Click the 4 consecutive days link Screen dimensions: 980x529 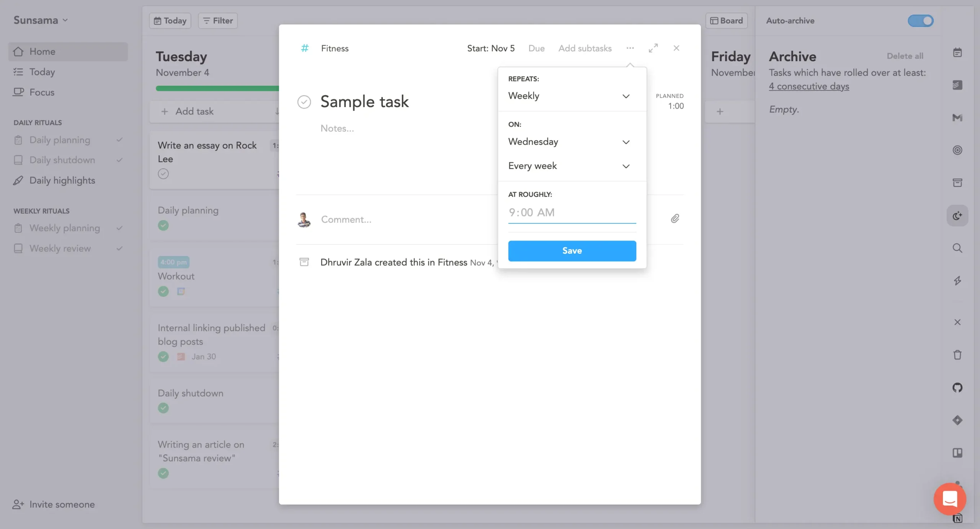tap(809, 86)
